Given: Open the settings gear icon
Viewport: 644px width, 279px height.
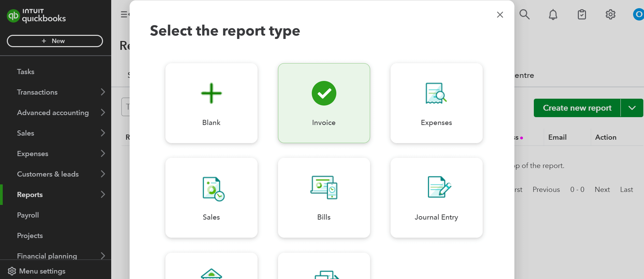Looking at the screenshot, I should click(x=610, y=15).
